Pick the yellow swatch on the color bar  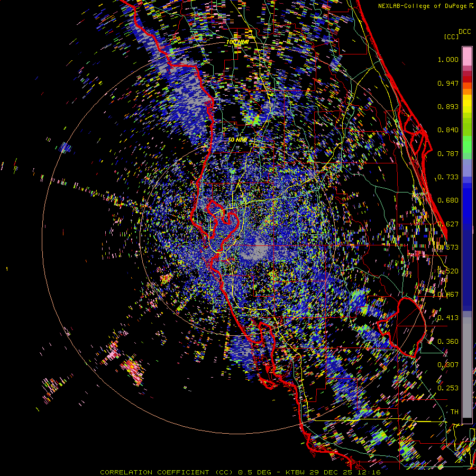(x=467, y=104)
